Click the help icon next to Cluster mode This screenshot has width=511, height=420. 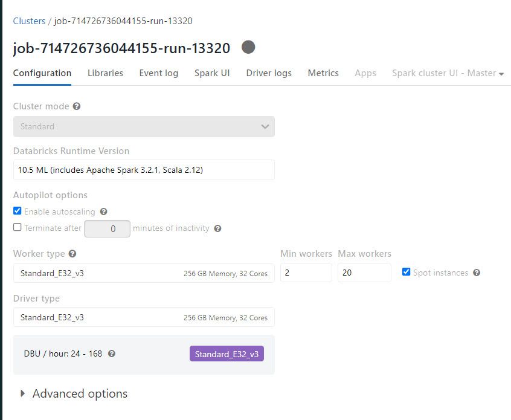point(77,106)
